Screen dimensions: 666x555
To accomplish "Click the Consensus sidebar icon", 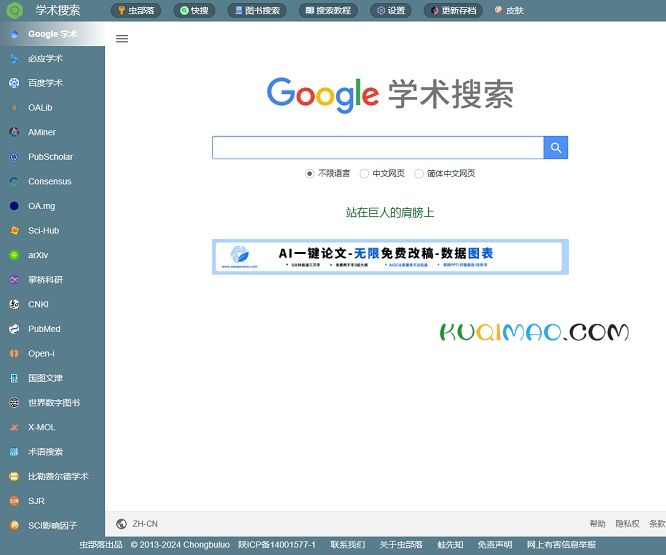I will 14,181.
